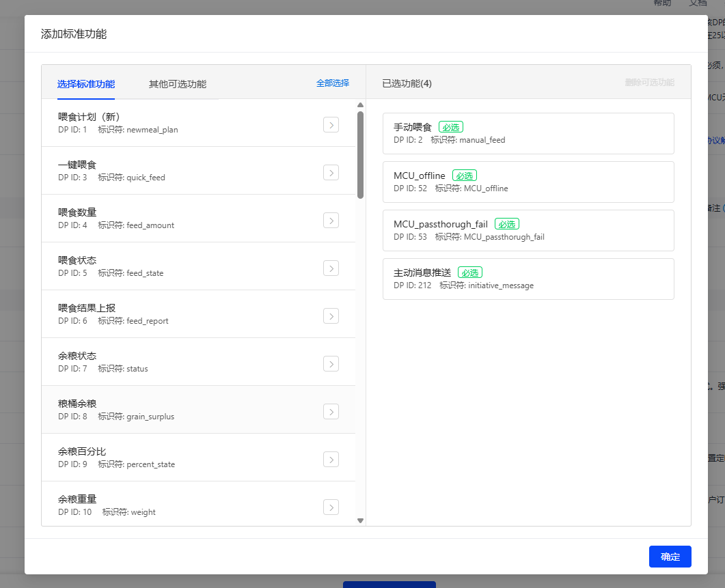Image resolution: width=725 pixels, height=588 pixels.
Task: Move 喂食状态 to selected with arrow
Action: pos(331,268)
